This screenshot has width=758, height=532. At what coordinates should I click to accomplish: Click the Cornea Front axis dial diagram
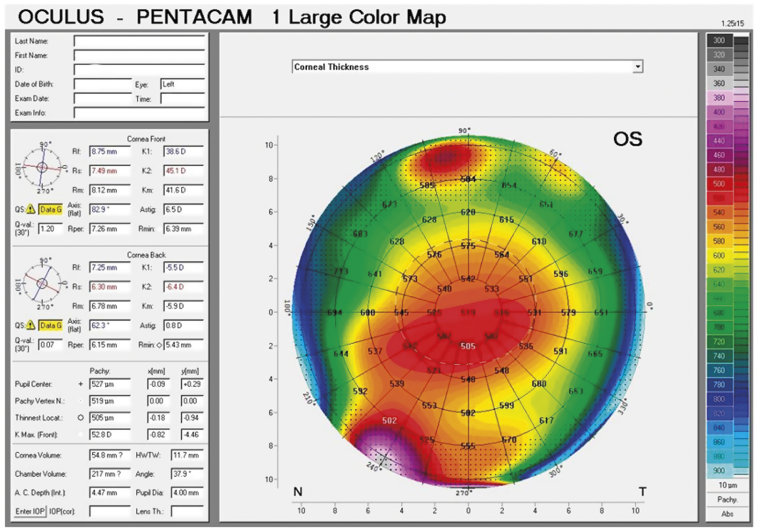click(42, 167)
